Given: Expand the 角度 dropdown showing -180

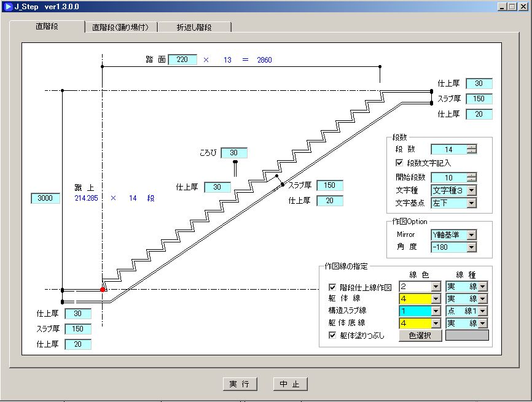Looking at the screenshot, I should 471,247.
